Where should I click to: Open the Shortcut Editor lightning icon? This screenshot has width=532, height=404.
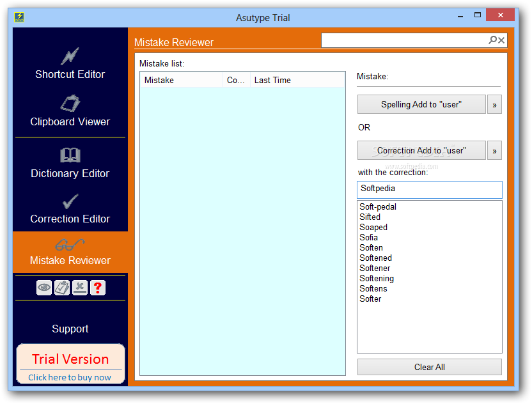pyautogui.click(x=70, y=56)
